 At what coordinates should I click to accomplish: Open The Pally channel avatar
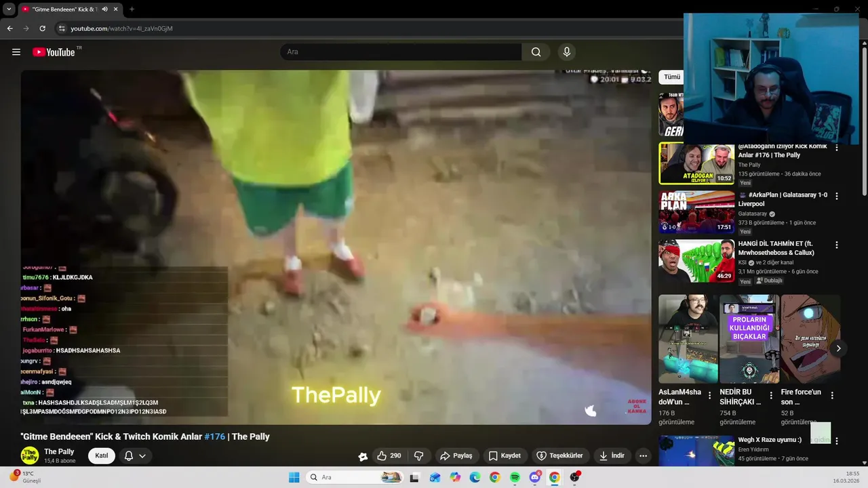click(x=29, y=455)
